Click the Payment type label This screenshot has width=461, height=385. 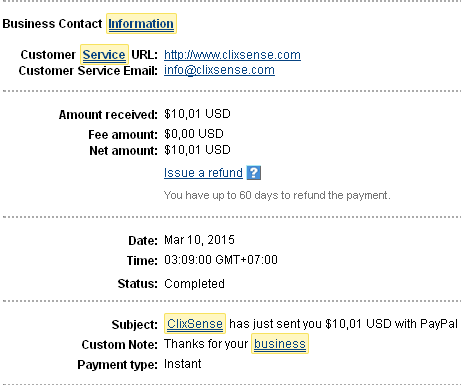click(x=117, y=365)
